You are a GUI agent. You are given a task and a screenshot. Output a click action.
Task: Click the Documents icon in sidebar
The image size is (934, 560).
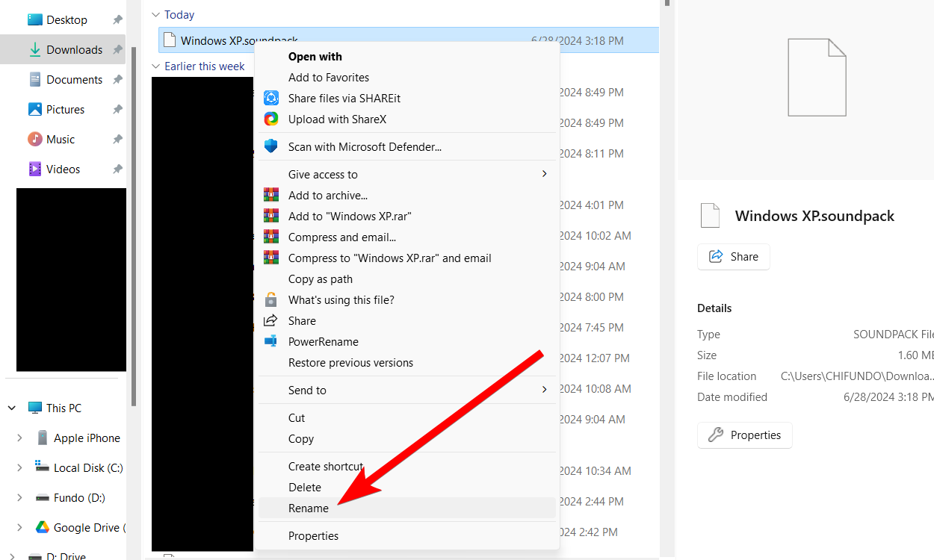[34, 79]
